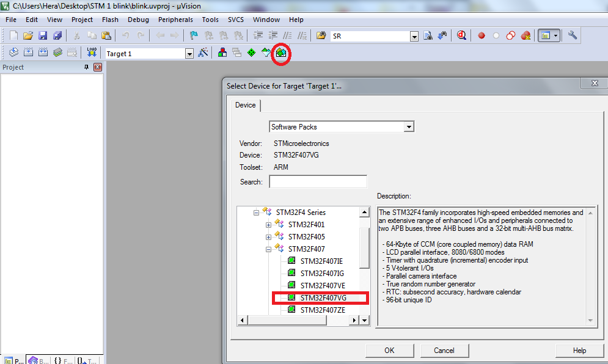Click Help in Select Device dialog

[x=580, y=351]
